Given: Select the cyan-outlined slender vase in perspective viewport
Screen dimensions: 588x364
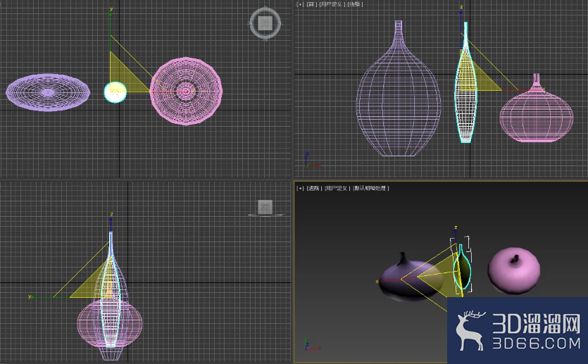Looking at the screenshot, I should tap(463, 267).
